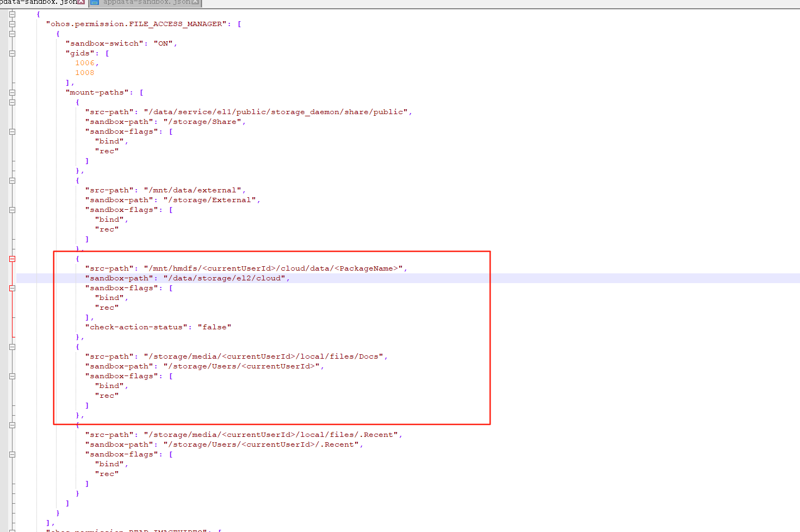Viewport: 800px width, 532px height.
Task: Close the inactive appdata-sandbox.json tab
Action: tap(195, 2)
